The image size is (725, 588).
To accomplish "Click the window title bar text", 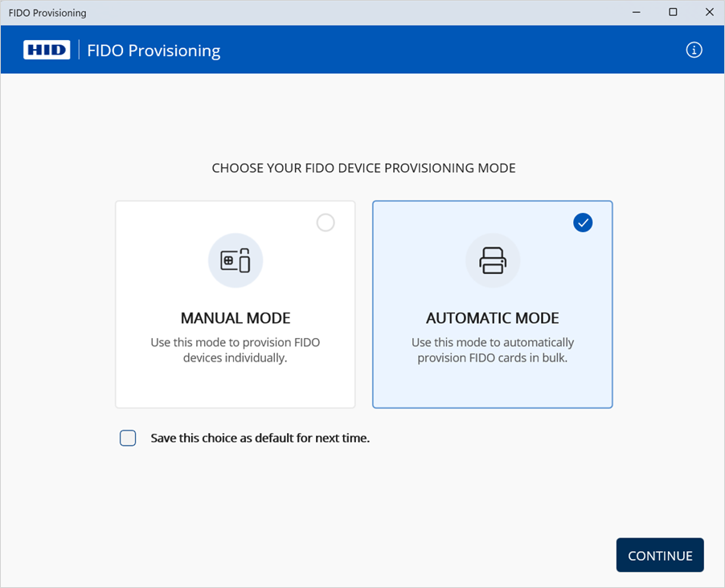I will 47,13.
